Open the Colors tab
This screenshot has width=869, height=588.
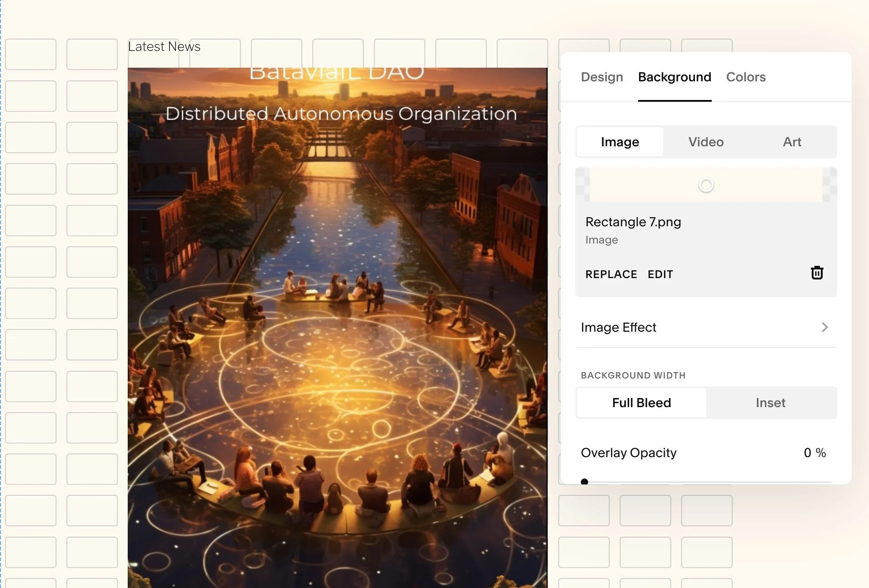(745, 77)
